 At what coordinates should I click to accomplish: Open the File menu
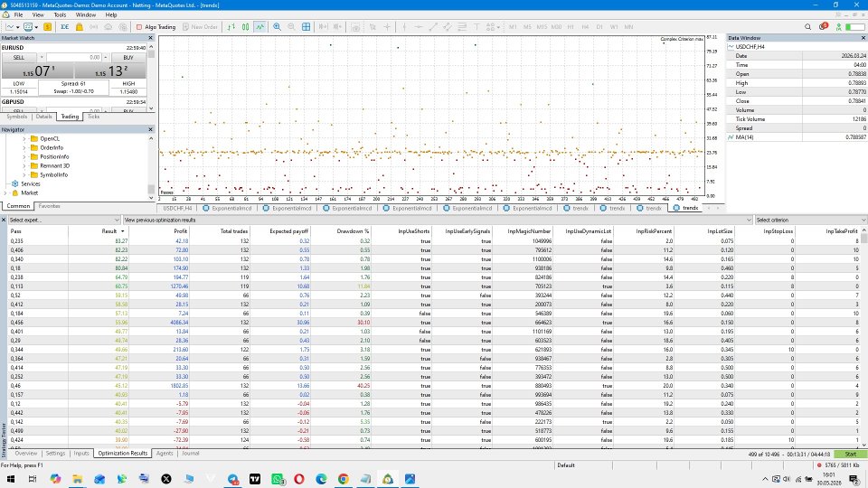tap(18, 15)
